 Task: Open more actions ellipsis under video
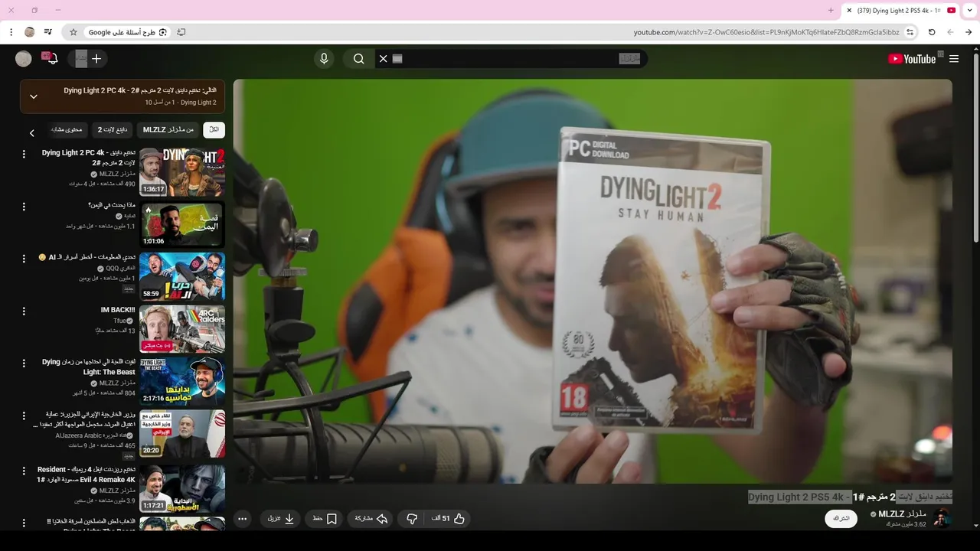coord(243,519)
